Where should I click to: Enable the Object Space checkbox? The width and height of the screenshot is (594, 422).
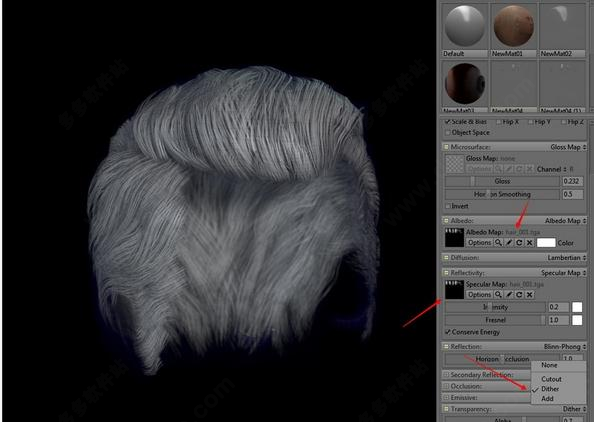tap(447, 133)
